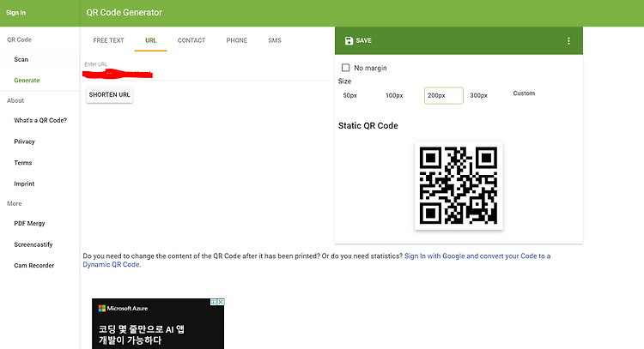Close the Microsoft Azure advertisement
This screenshot has width=644, height=349.
pyautogui.click(x=221, y=302)
